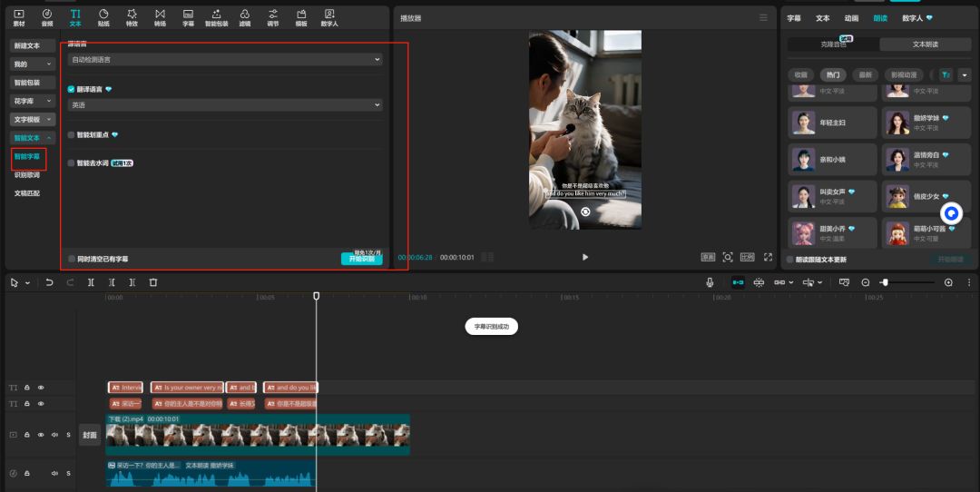Toggle the 朗读跟随文本更新 checkbox
This screenshot has width=980, height=492.
point(790,260)
